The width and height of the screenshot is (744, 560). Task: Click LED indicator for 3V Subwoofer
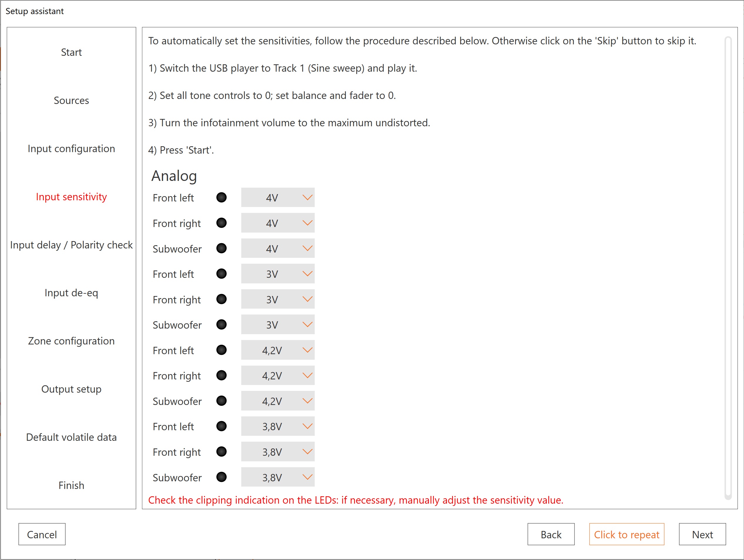point(221,324)
